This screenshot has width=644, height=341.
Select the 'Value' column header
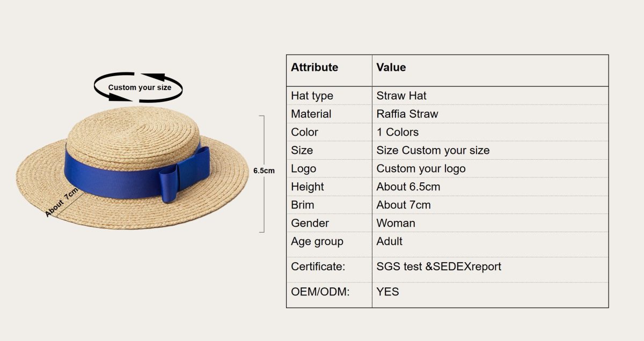pos(391,68)
